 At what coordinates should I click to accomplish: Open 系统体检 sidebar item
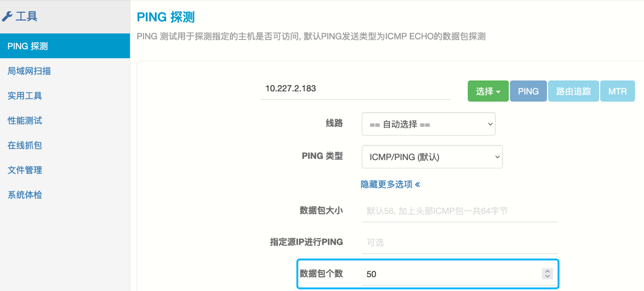pos(25,195)
